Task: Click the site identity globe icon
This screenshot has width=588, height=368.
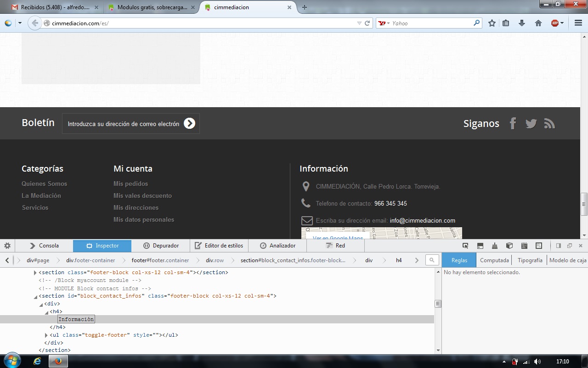Action: tap(47, 23)
